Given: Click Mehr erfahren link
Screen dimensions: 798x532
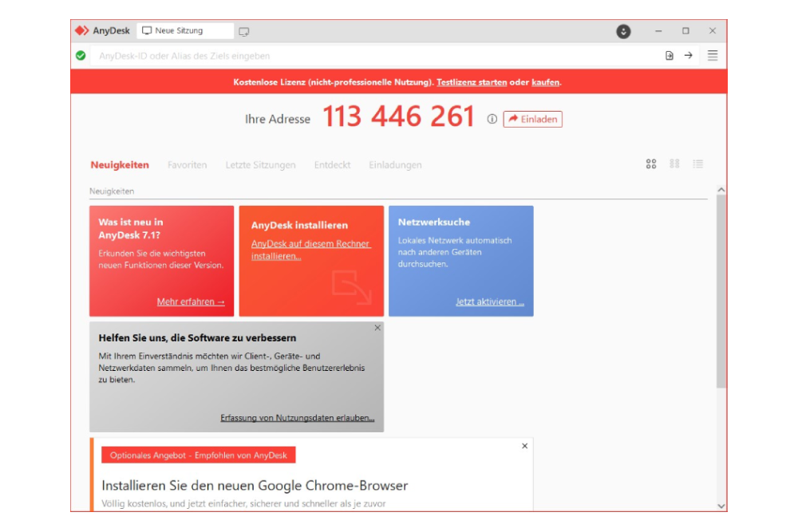Looking at the screenshot, I should (x=191, y=301).
